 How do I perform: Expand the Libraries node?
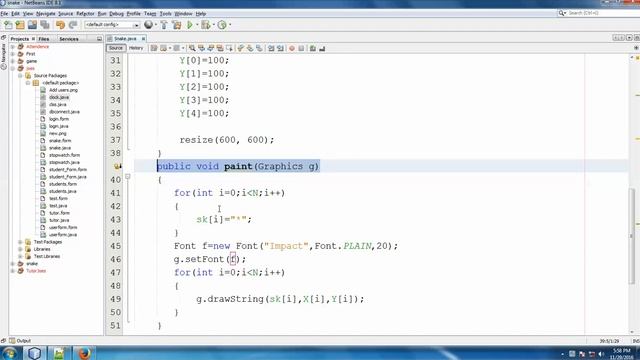pos(20,249)
